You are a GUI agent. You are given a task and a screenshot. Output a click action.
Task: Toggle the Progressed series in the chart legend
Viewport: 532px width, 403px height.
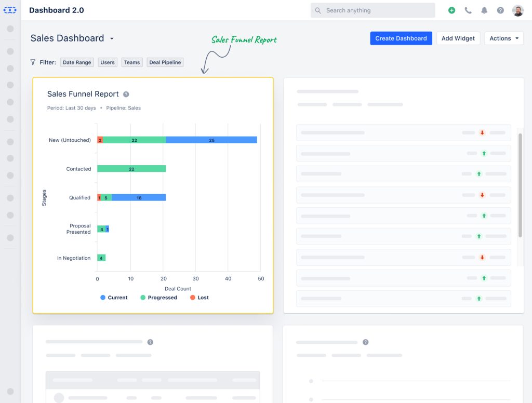pos(158,297)
